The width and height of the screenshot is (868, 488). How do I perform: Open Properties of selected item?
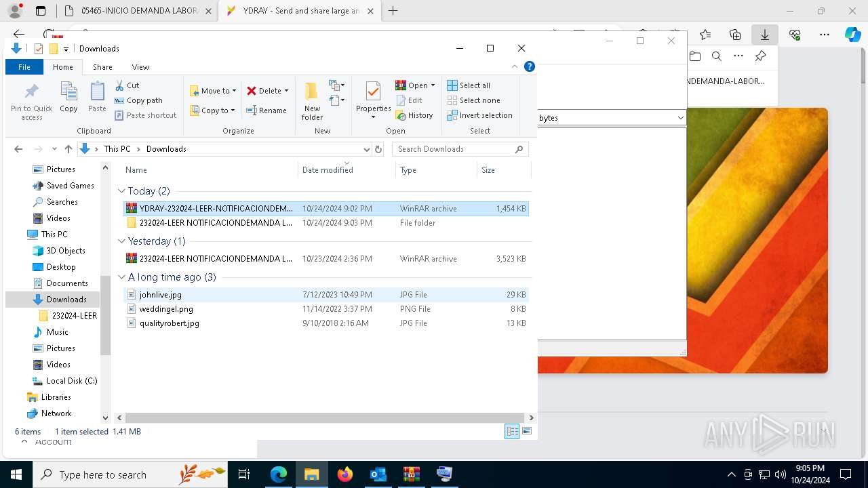coord(374,100)
